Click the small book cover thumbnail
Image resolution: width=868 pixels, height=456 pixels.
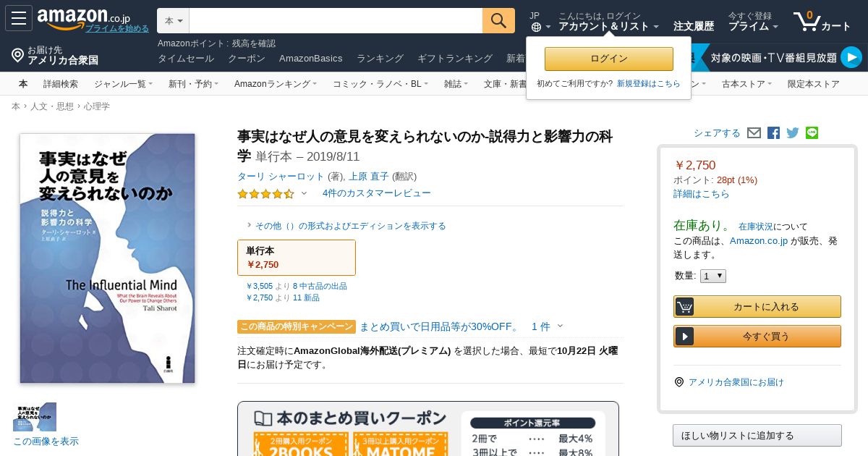coord(35,417)
